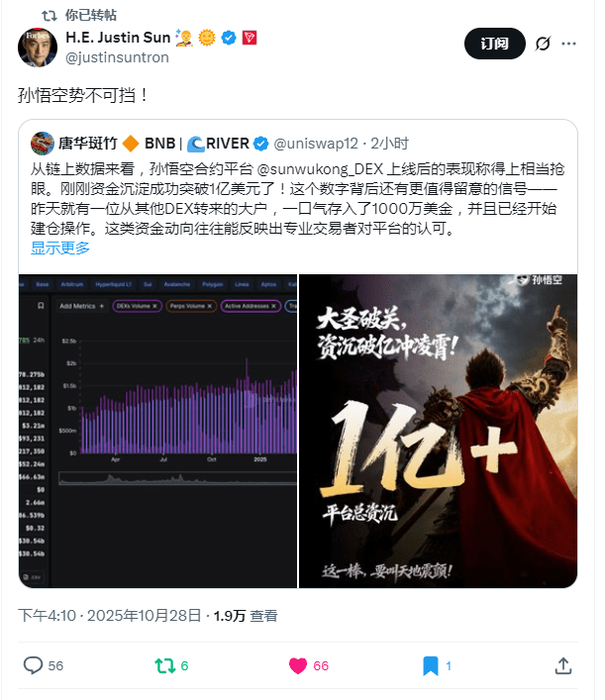Image resolution: width=605 pixels, height=700 pixels.
Task: Open the 大圣破关 1亿+ poster image
Action: 438,431
